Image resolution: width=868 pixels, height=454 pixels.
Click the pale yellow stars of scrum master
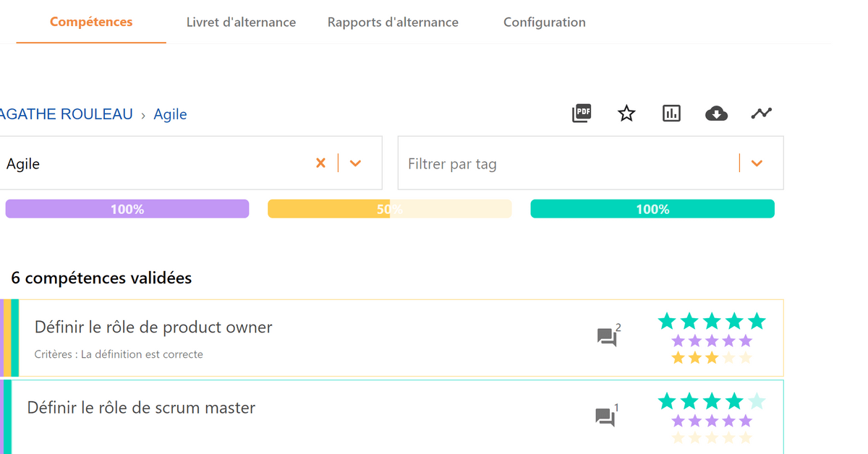click(712, 437)
